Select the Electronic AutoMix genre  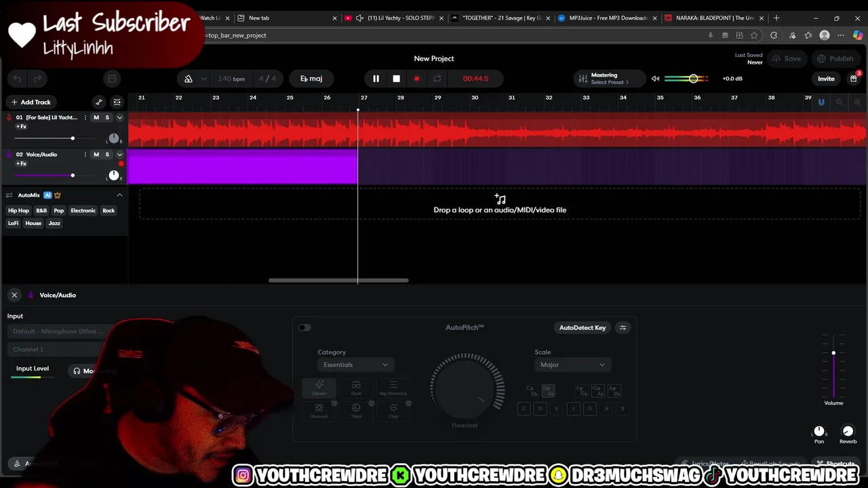pos(83,211)
